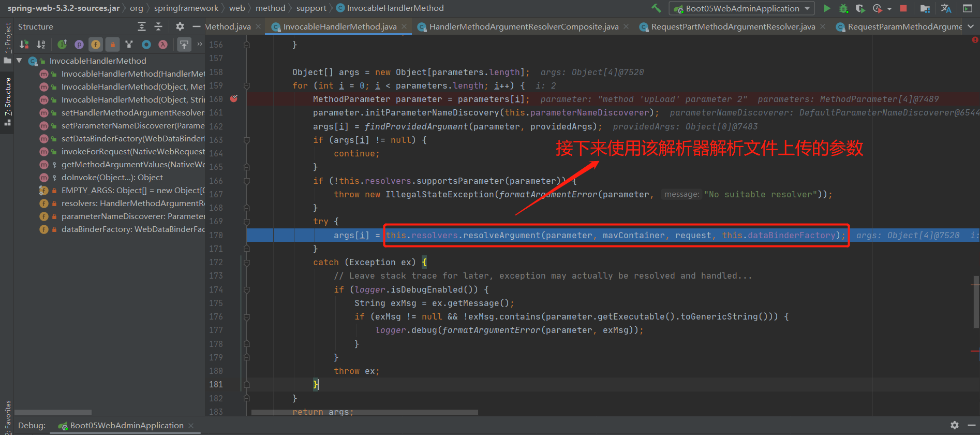Image resolution: width=980 pixels, height=435 pixels.
Task: Click breakpoint marker on line 160
Action: point(234,98)
